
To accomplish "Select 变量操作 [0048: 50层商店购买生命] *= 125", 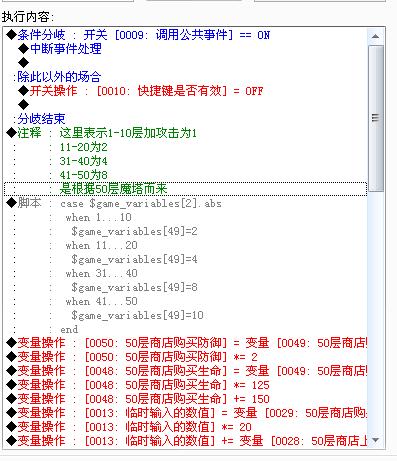I will coord(186,385).
